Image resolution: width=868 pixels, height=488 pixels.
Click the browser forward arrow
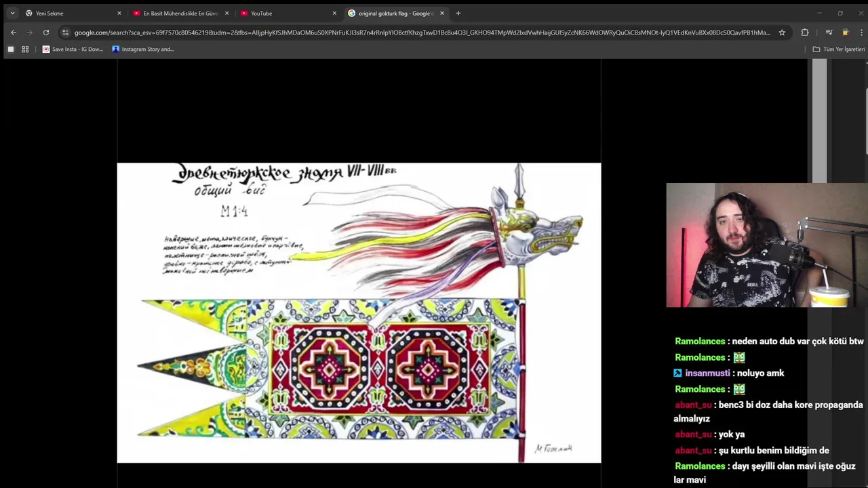(30, 33)
